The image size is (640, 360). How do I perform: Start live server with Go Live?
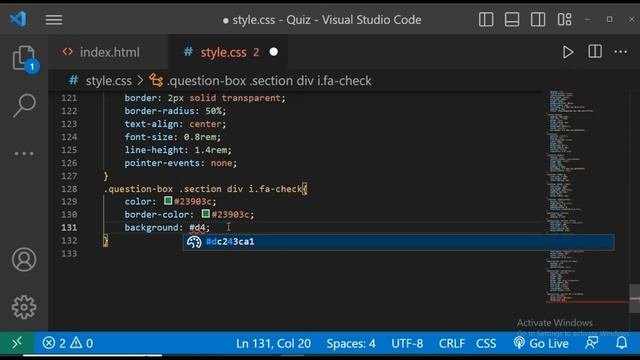541,344
